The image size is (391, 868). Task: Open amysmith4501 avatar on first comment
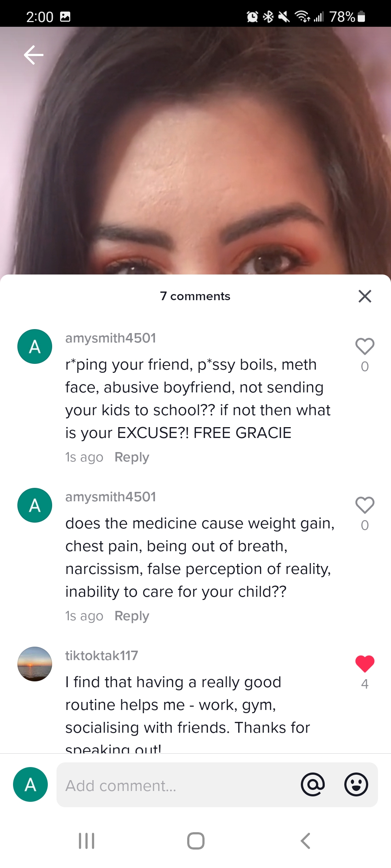pos(35,346)
